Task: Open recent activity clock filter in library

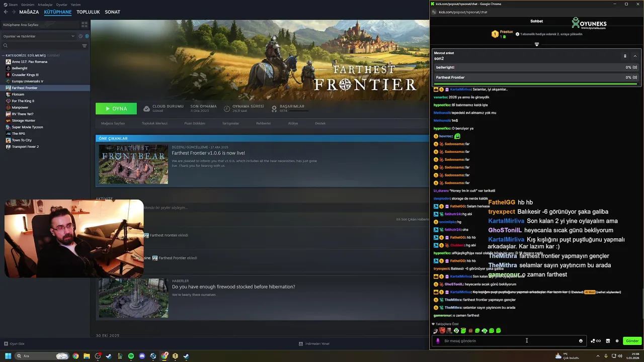Action: [80, 36]
